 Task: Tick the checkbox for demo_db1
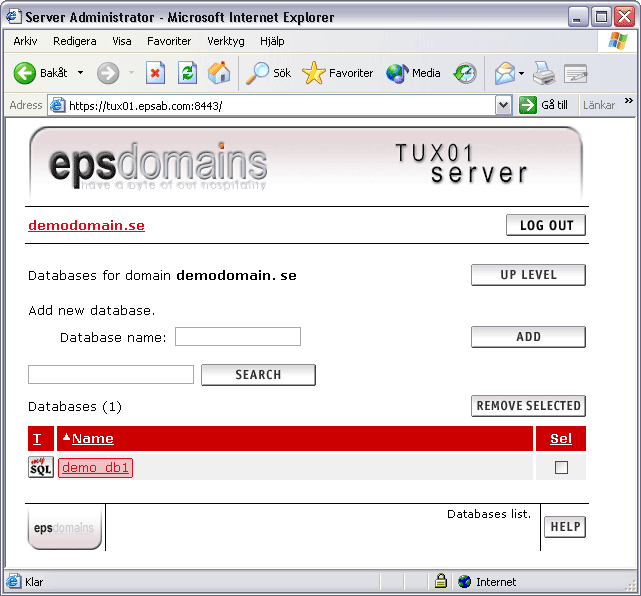click(x=561, y=467)
